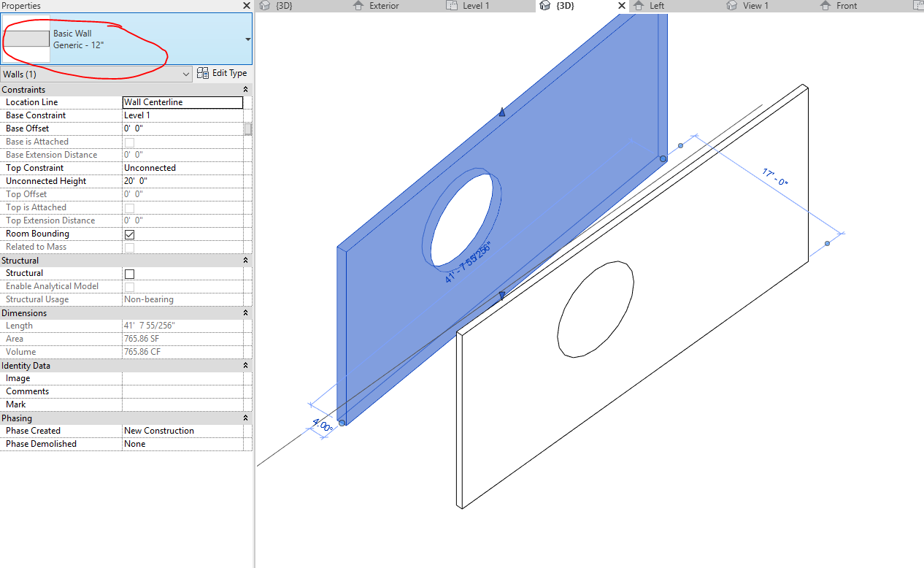This screenshot has height=568, width=924.
Task: Click the 3D view icon on View 1 tab
Action: pos(731,6)
